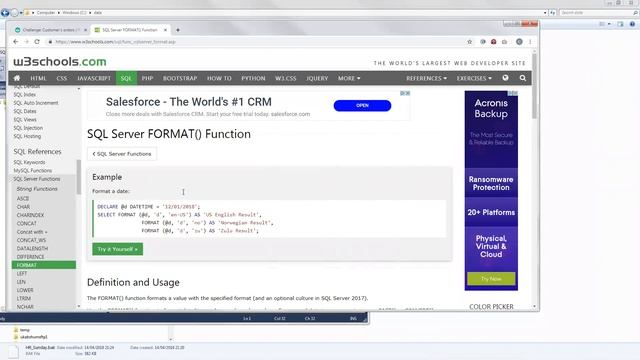Click the profile avatar icon in browser toolbar

coord(519,42)
